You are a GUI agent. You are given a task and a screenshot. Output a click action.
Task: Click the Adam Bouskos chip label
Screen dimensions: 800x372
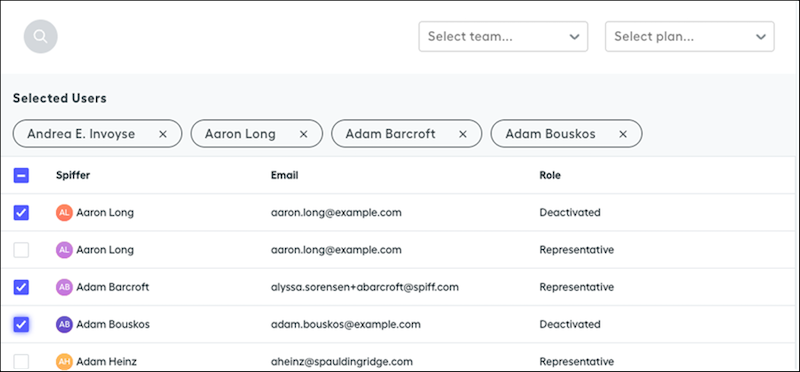click(551, 134)
